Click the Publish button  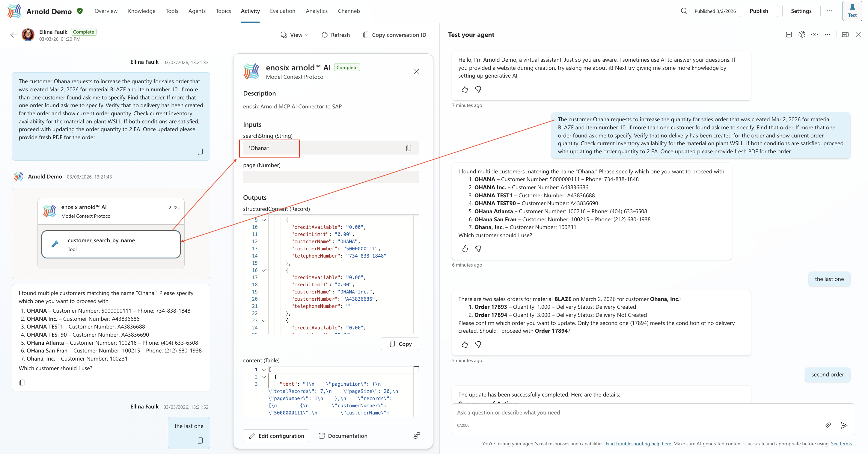[759, 11]
